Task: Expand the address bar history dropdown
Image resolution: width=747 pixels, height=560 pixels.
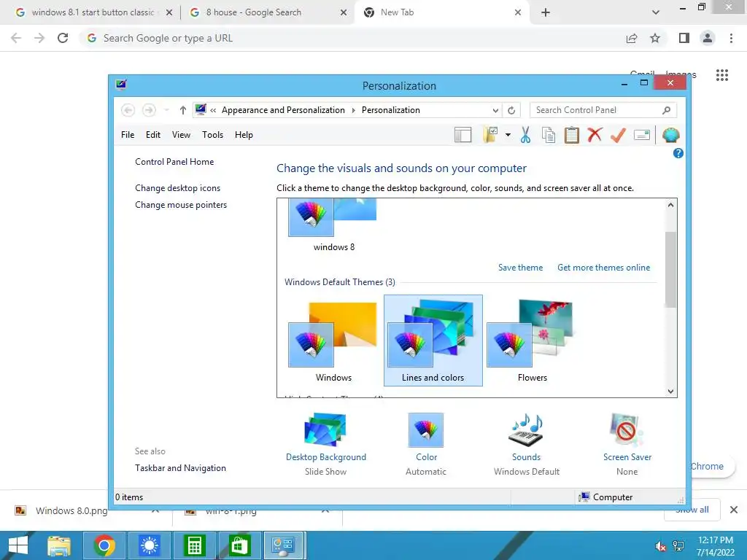Action: point(495,111)
